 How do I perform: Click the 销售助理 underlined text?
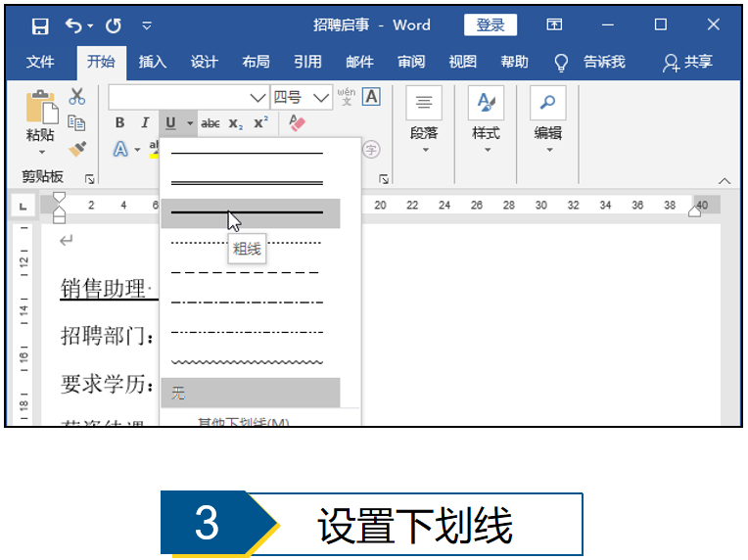click(x=103, y=289)
